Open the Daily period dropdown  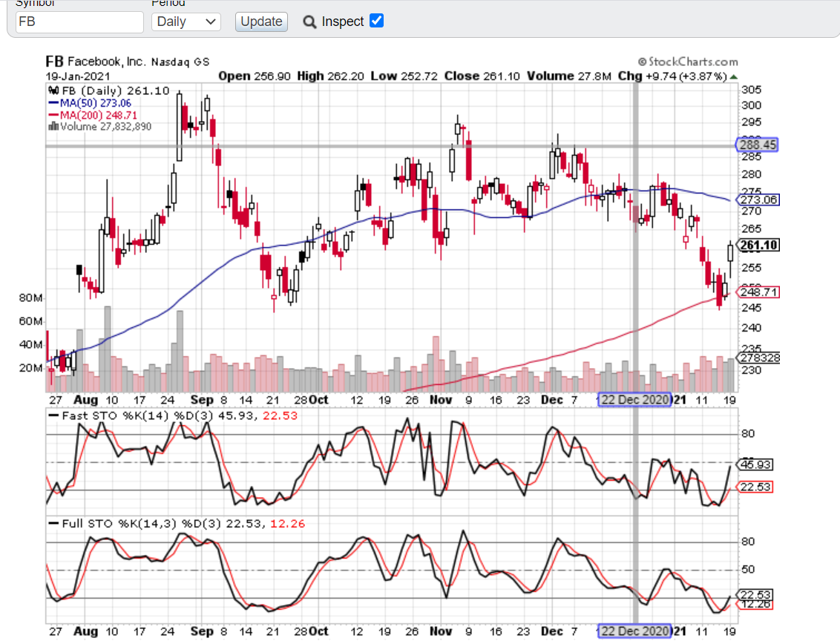tap(186, 22)
